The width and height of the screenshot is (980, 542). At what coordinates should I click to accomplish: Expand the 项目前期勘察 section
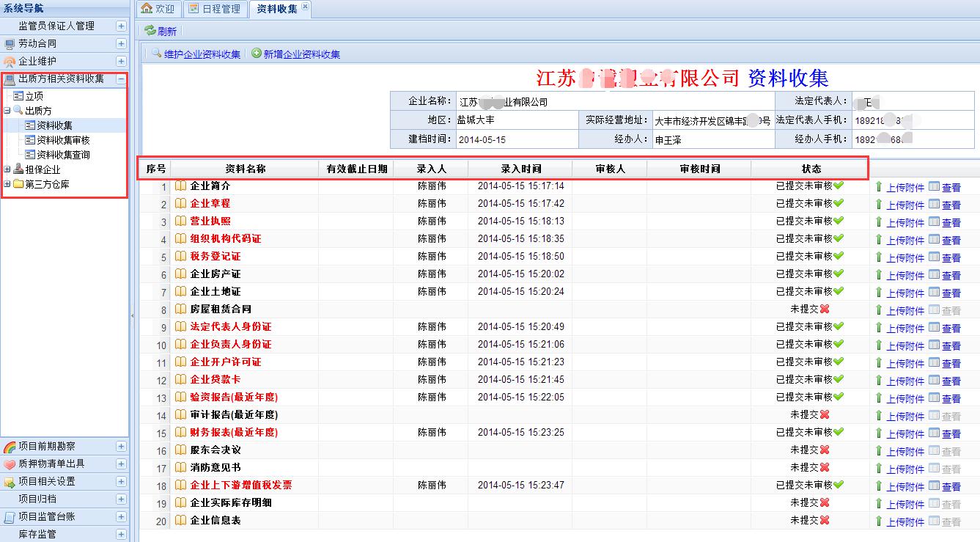(121, 446)
